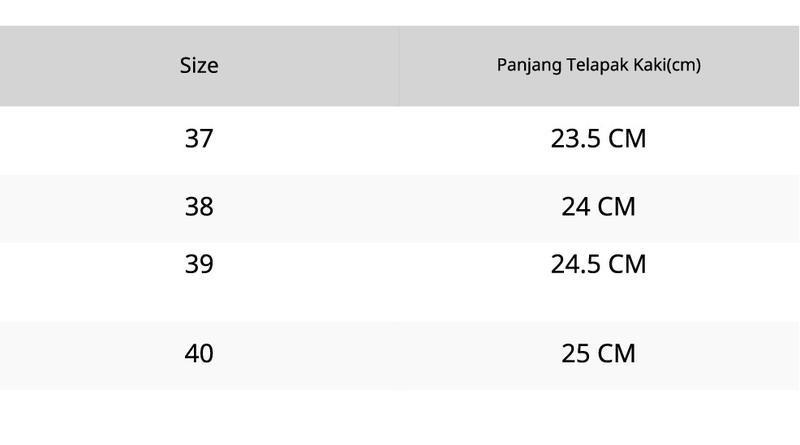This screenshot has width=800, height=445.
Task: Click size 37 cell
Action: [199, 140]
